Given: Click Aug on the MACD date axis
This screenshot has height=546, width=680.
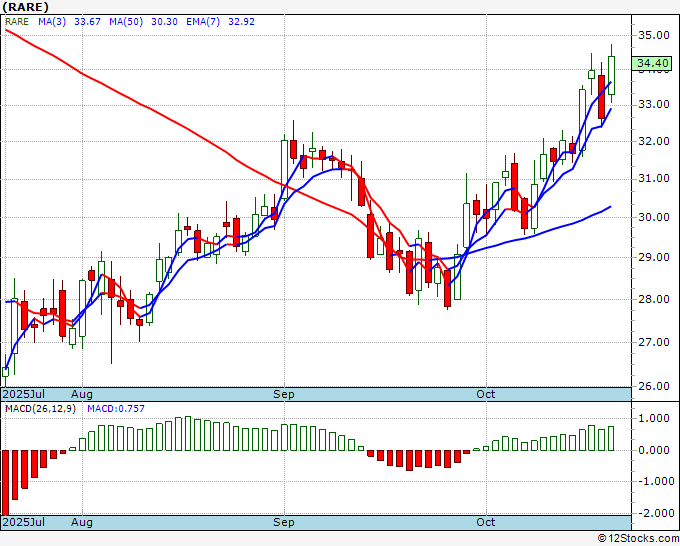Looking at the screenshot, I should pyautogui.click(x=82, y=522).
